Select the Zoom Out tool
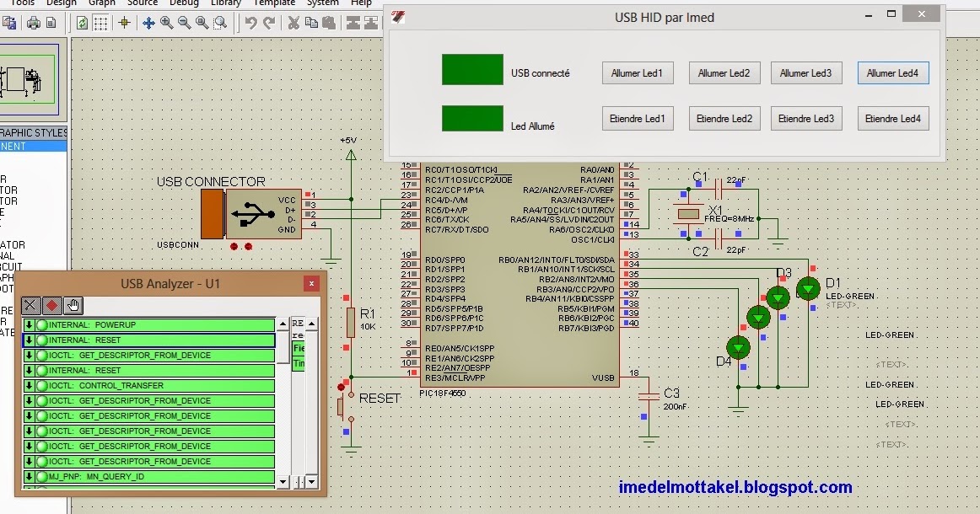Viewport: 980px width, 514px height. (x=184, y=22)
